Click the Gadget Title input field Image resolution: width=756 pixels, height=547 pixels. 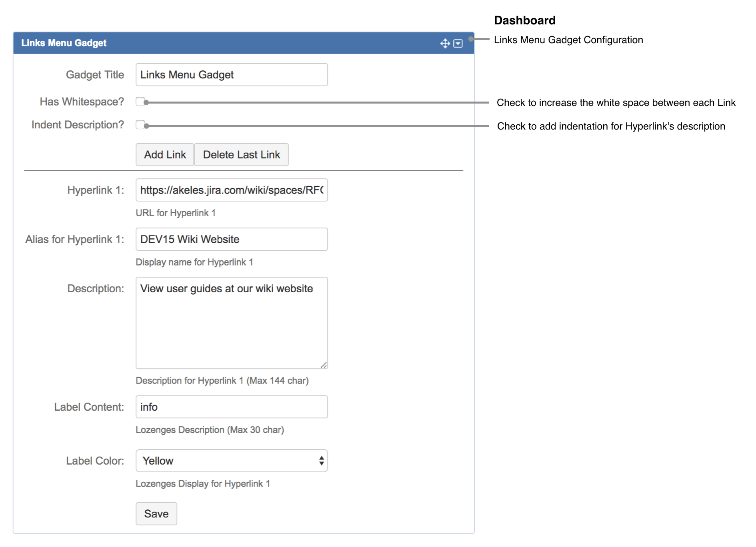click(x=231, y=74)
